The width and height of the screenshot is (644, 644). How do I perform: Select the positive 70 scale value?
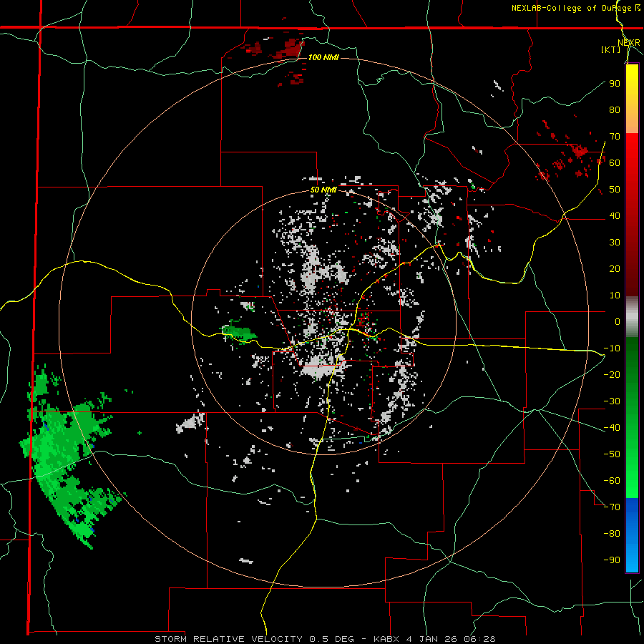(x=615, y=137)
